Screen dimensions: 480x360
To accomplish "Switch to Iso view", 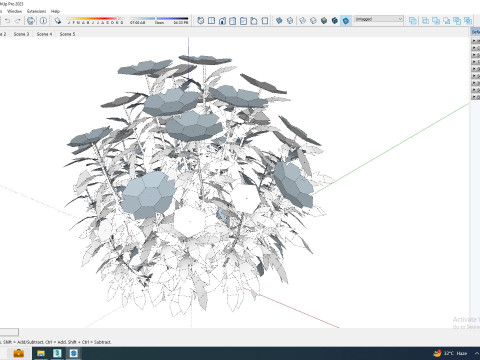I will click(201, 21).
